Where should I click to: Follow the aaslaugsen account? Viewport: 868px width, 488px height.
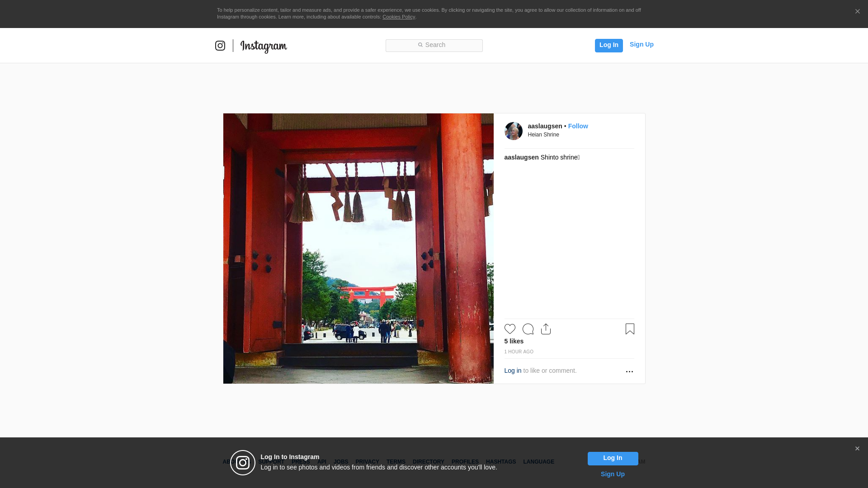[x=578, y=126]
